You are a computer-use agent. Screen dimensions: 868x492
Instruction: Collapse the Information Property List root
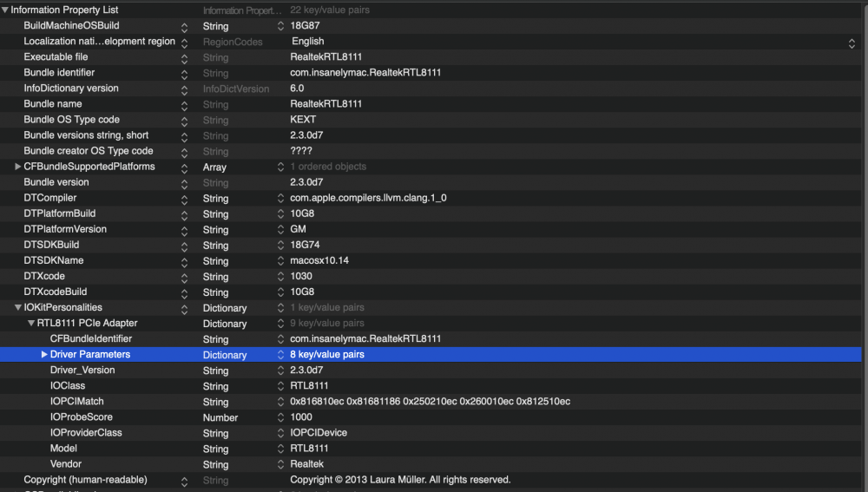point(5,10)
